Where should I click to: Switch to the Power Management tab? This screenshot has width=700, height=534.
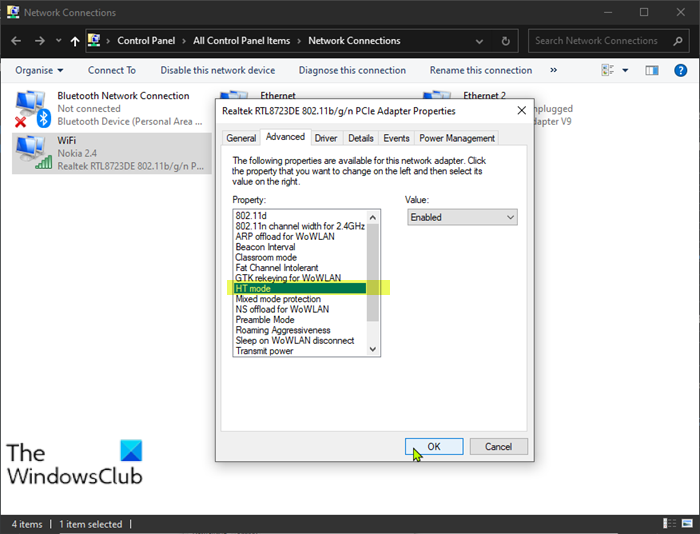[x=457, y=138]
